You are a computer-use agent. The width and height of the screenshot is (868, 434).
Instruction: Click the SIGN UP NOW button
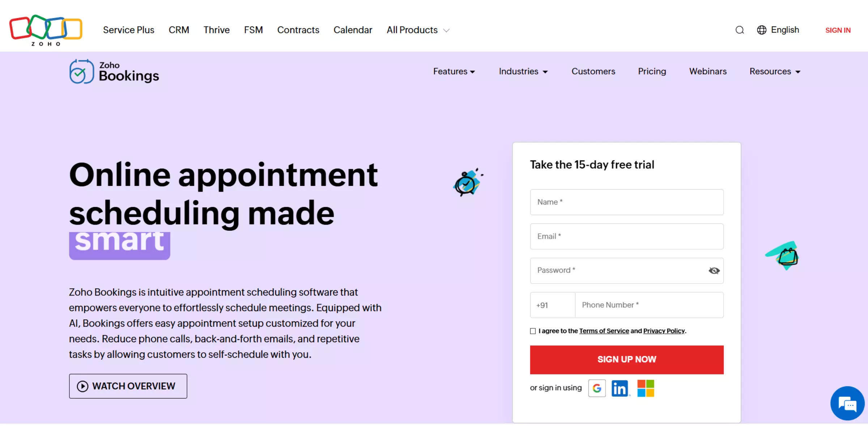pyautogui.click(x=626, y=359)
